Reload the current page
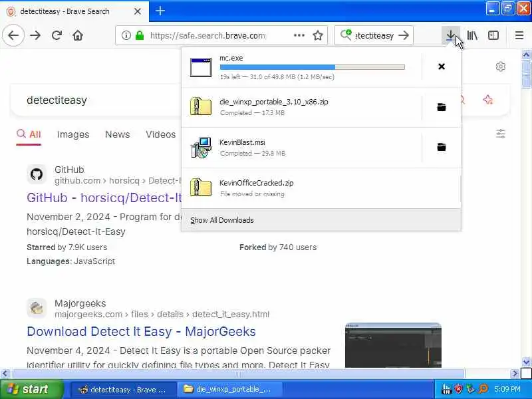532x399 pixels. click(x=57, y=35)
